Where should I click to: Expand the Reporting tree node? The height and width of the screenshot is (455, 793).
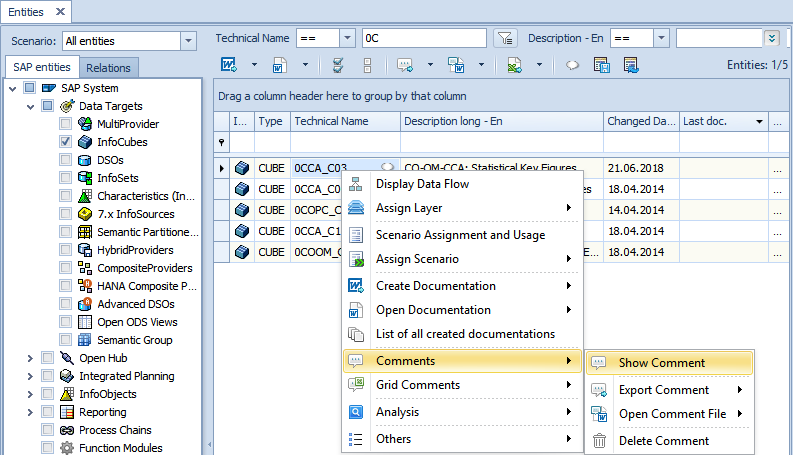(30, 412)
